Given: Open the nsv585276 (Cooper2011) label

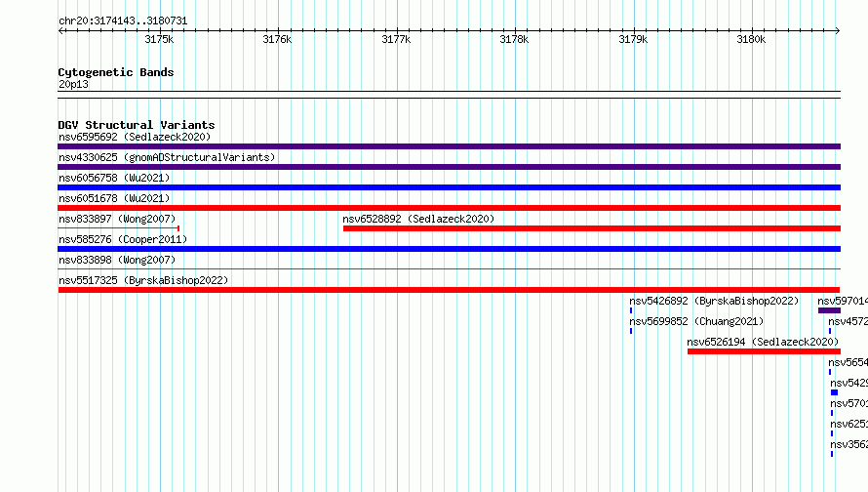Looking at the screenshot, I should pyautogui.click(x=123, y=239).
